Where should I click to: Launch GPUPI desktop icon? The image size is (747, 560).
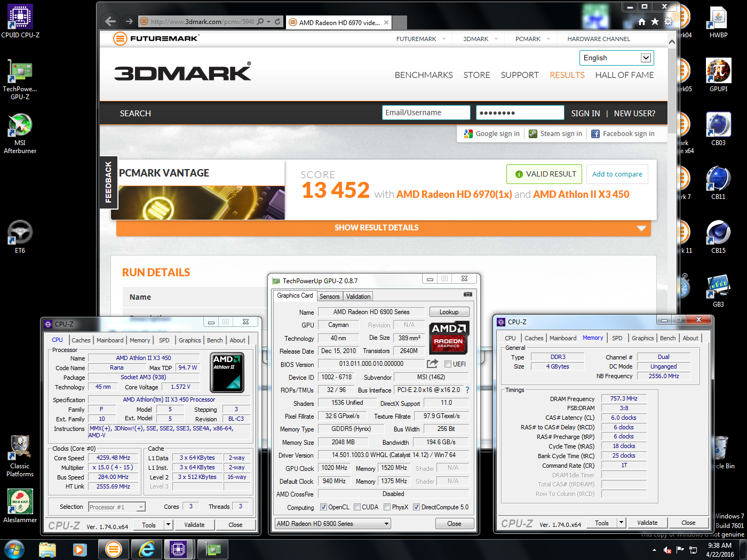[x=718, y=75]
